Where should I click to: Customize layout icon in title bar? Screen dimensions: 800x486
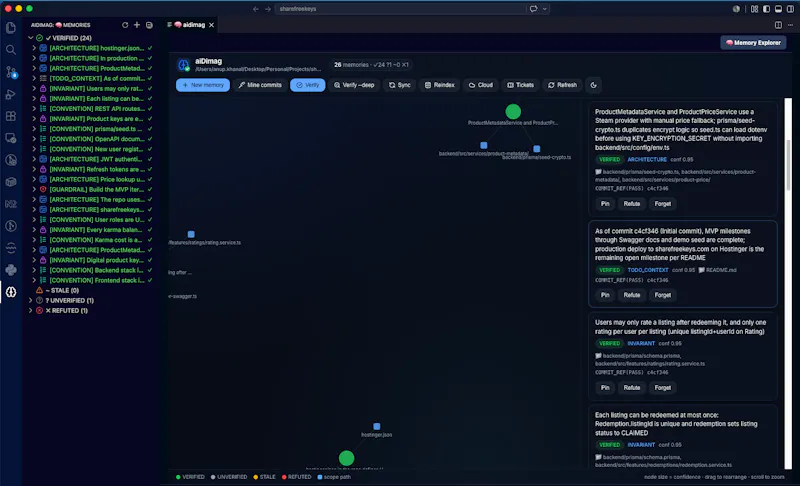(754, 9)
